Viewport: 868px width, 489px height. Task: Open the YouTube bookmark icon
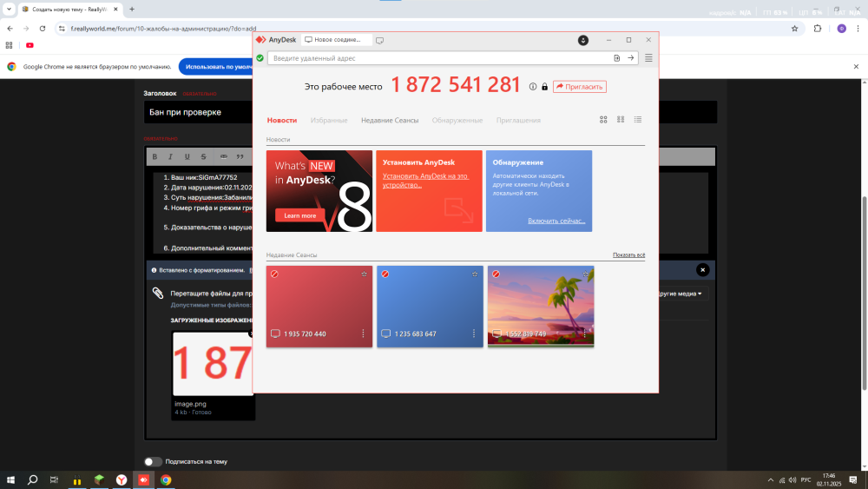point(30,45)
